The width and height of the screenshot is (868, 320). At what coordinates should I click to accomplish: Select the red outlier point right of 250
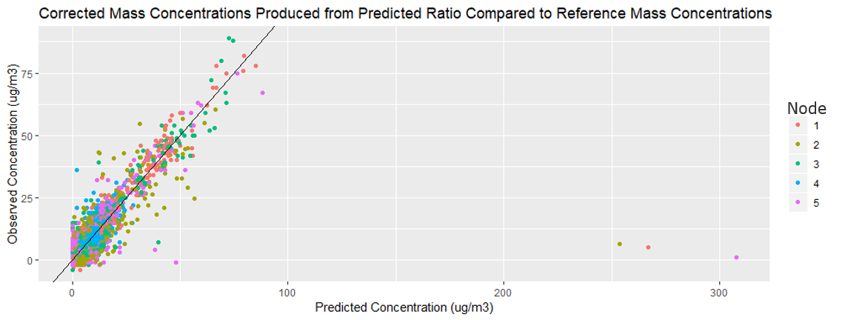(648, 247)
